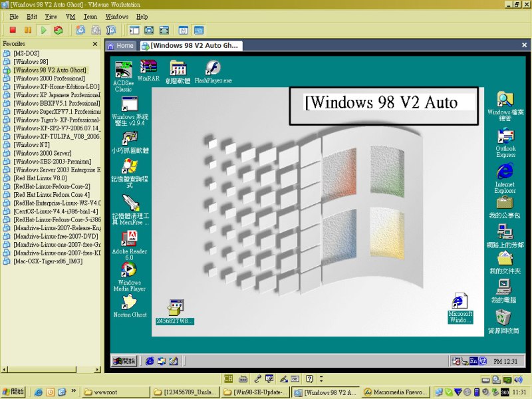Click the Take Snapshot toolbar icon
The height and width of the screenshot is (399, 532).
[80, 30]
